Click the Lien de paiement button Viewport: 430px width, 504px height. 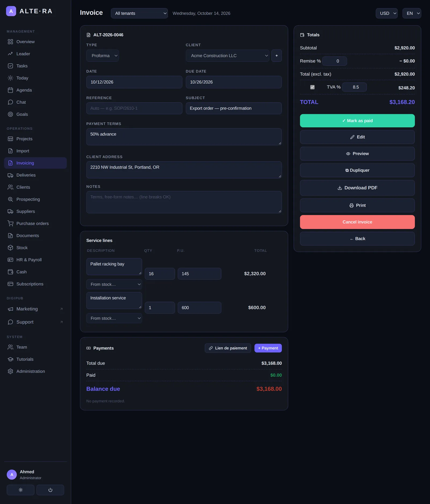228,348
